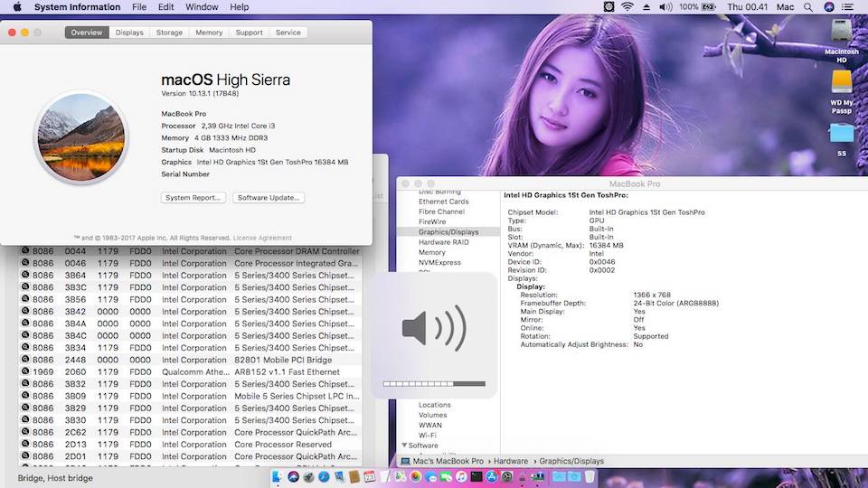Open Spotlight search magnifier

click(x=808, y=7)
